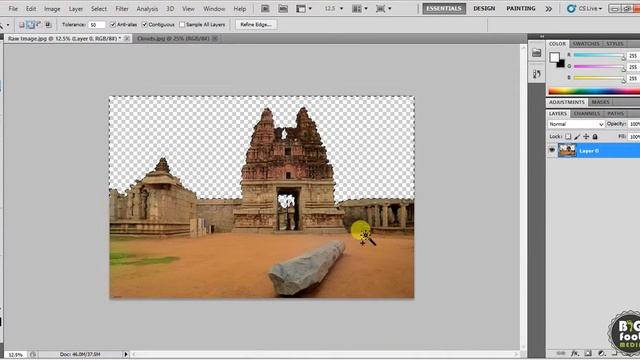This screenshot has width=640, height=360.
Task: Show more workspaces with the double chevron
Action: (x=549, y=9)
